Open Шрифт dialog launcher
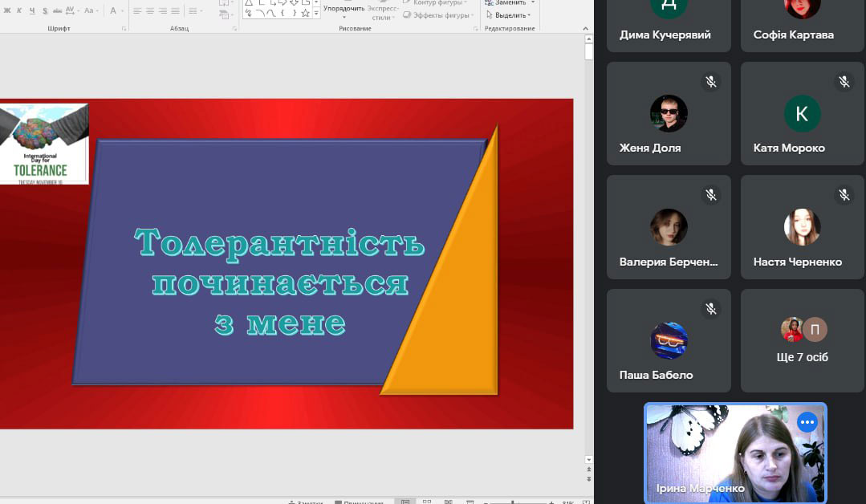This screenshot has width=866, height=504. pyautogui.click(x=124, y=29)
